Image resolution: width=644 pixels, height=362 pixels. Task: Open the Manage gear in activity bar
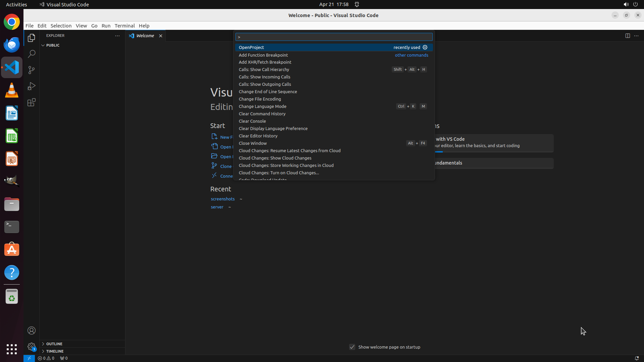32,346
